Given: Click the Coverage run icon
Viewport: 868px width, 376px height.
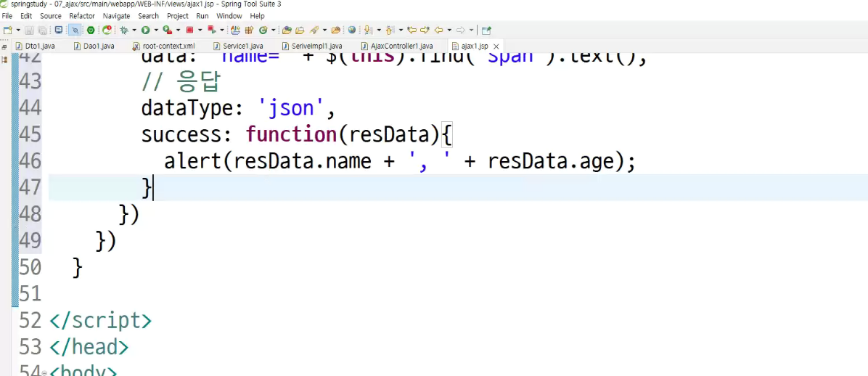Looking at the screenshot, I should pyautogui.click(x=167, y=30).
